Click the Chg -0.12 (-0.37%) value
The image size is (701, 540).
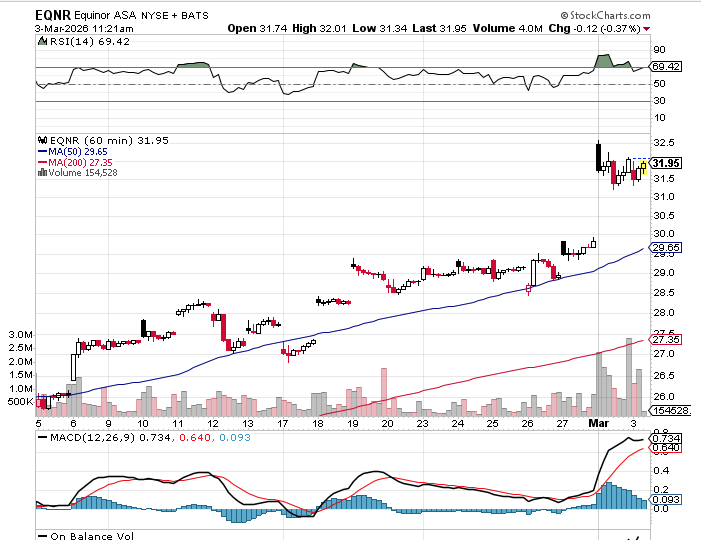[595, 29]
